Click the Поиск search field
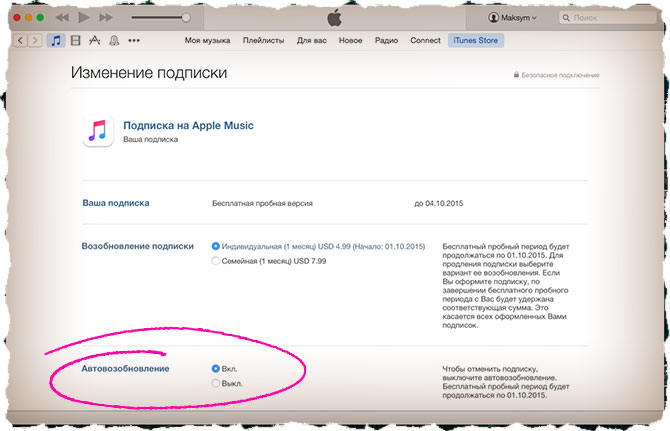The height and width of the screenshot is (431, 670). pos(608,18)
